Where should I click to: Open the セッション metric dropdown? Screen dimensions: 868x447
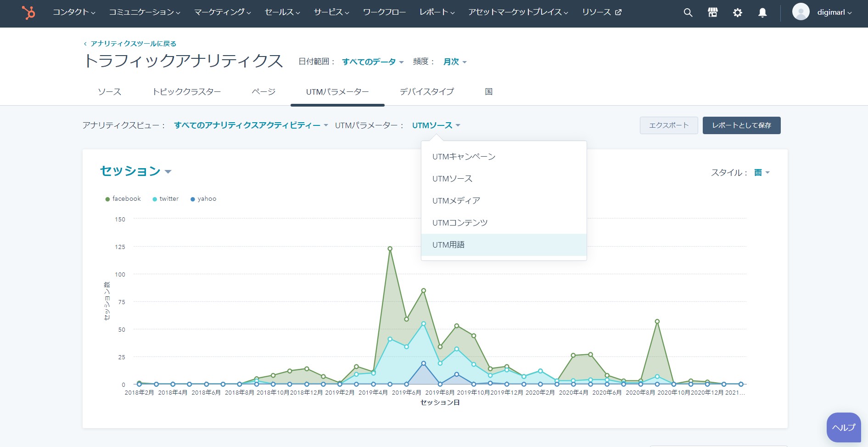click(135, 171)
